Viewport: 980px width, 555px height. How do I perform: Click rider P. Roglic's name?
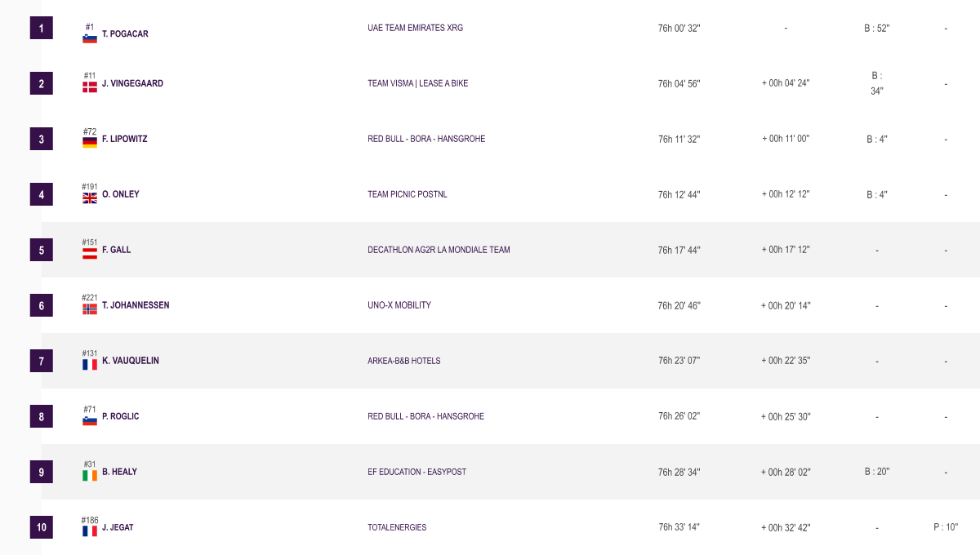[120, 416]
